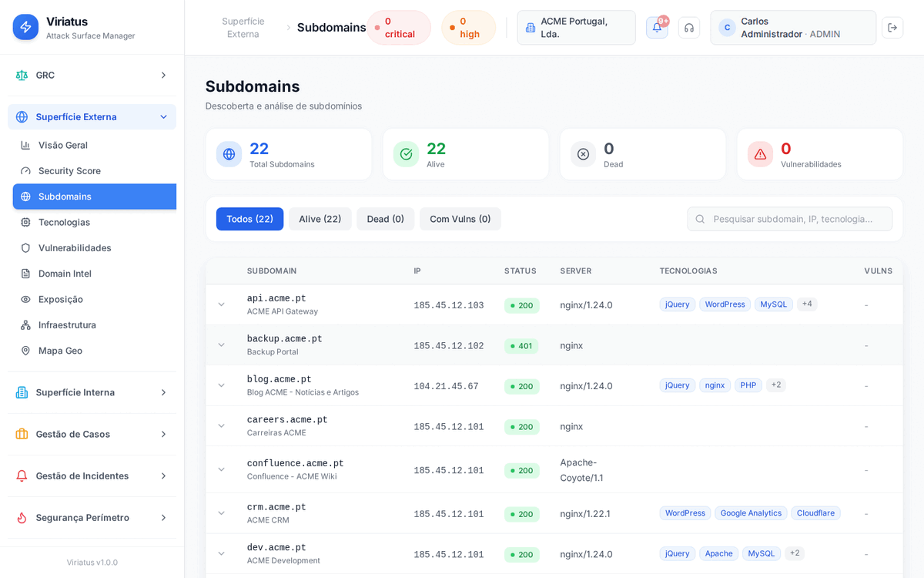
Task: Click the Dead card cross icon
Action: [583, 154]
